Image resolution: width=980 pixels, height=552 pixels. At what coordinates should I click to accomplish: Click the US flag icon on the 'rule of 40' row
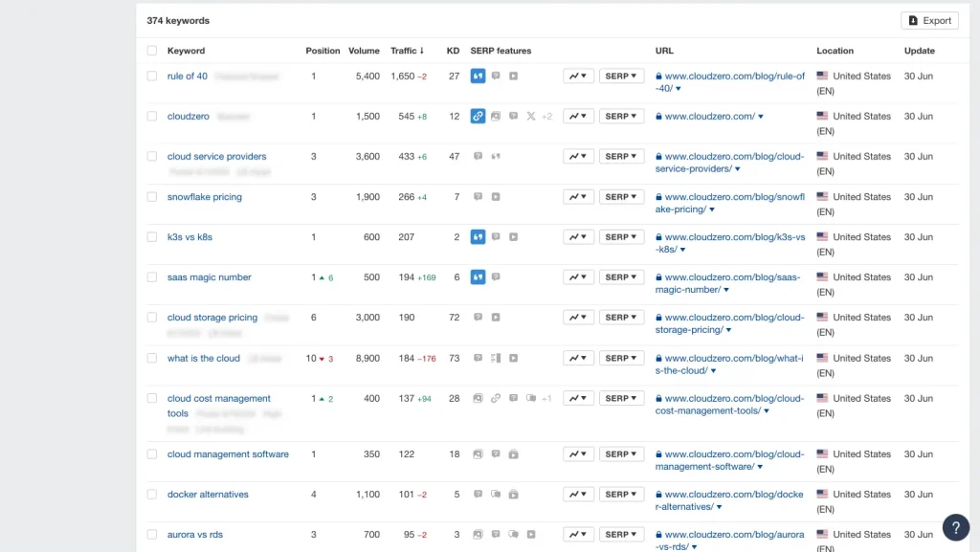pyautogui.click(x=821, y=76)
